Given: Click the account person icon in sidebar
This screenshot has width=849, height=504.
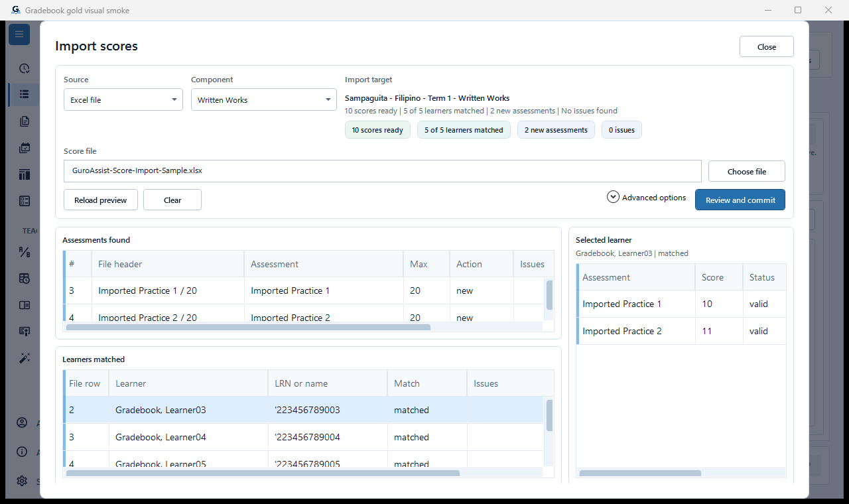Looking at the screenshot, I should click(22, 423).
